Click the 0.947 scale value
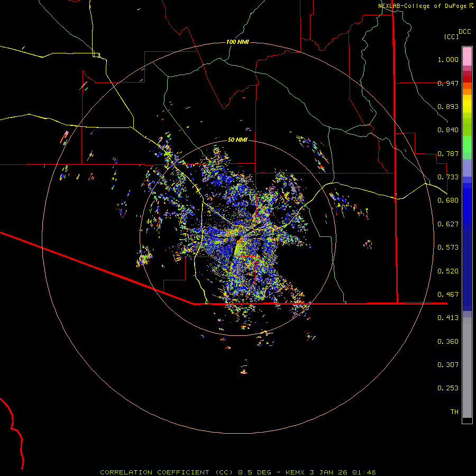This screenshot has height=476, width=476. (x=448, y=83)
